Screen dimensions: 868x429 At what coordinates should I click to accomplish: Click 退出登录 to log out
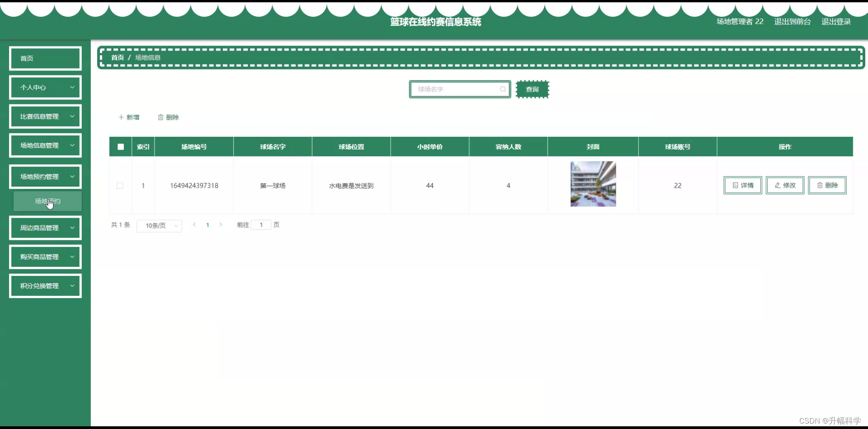pos(836,21)
